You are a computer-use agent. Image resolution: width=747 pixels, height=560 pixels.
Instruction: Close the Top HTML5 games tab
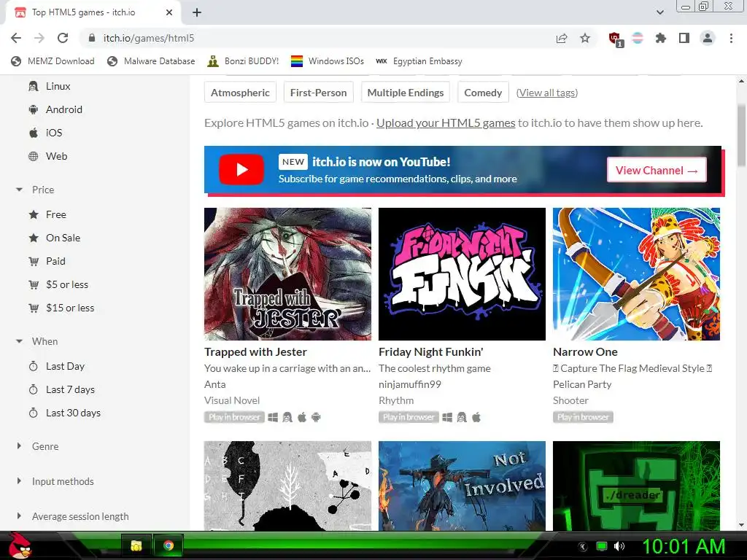169,12
